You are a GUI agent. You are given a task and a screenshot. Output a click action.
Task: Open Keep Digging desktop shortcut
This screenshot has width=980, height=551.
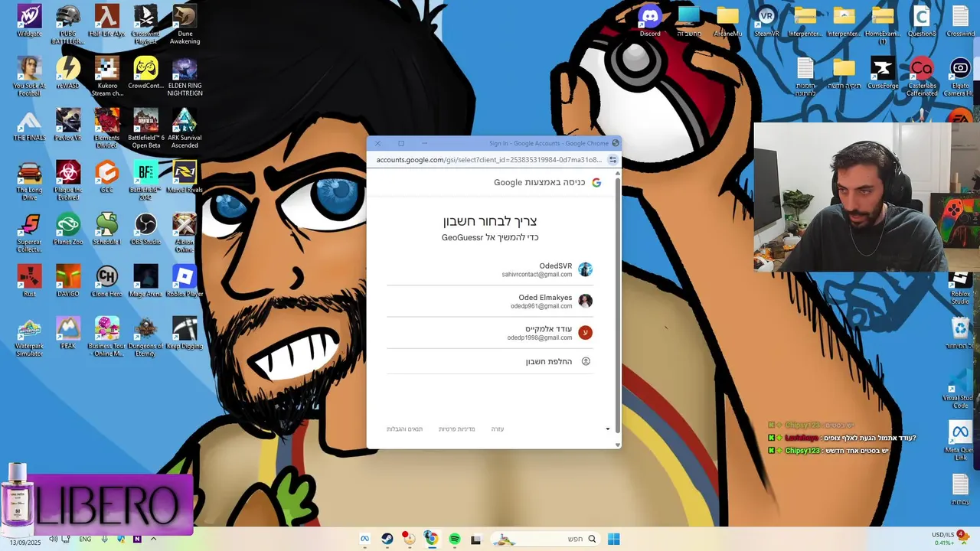pyautogui.click(x=185, y=333)
